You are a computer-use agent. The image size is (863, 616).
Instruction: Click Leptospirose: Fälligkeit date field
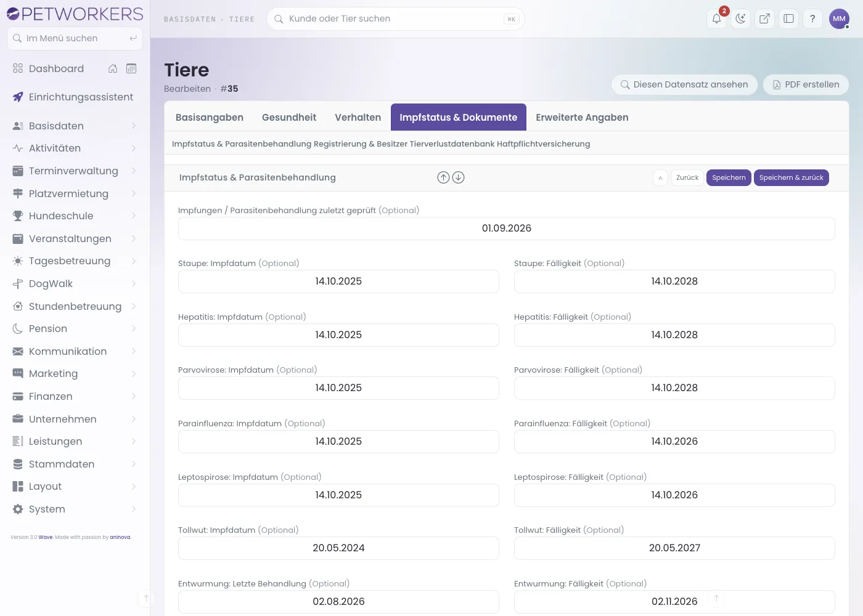[x=674, y=495]
